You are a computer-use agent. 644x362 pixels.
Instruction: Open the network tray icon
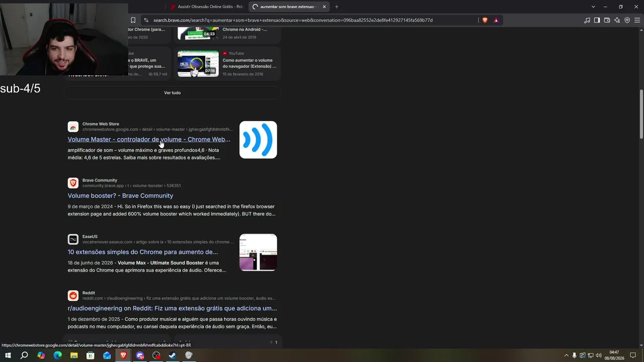pos(590,355)
